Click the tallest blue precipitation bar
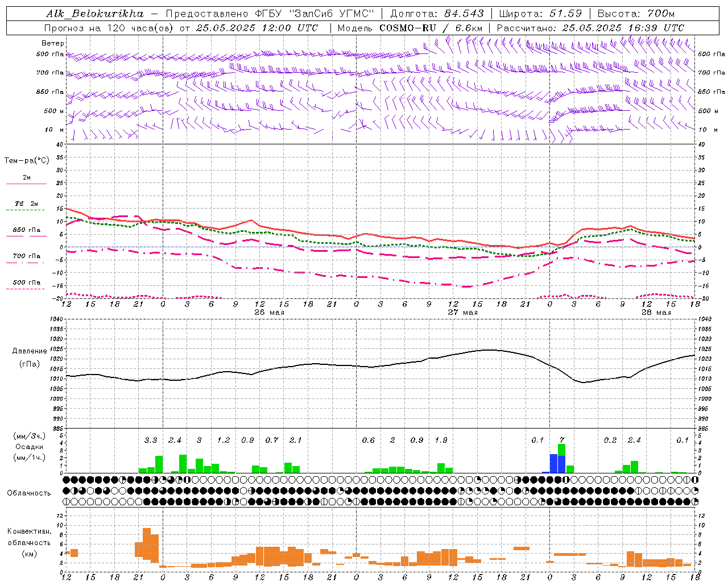The image size is (728, 582). (553, 463)
